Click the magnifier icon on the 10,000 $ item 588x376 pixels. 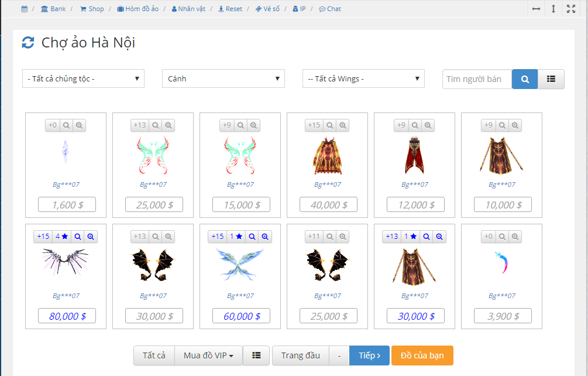click(x=502, y=125)
